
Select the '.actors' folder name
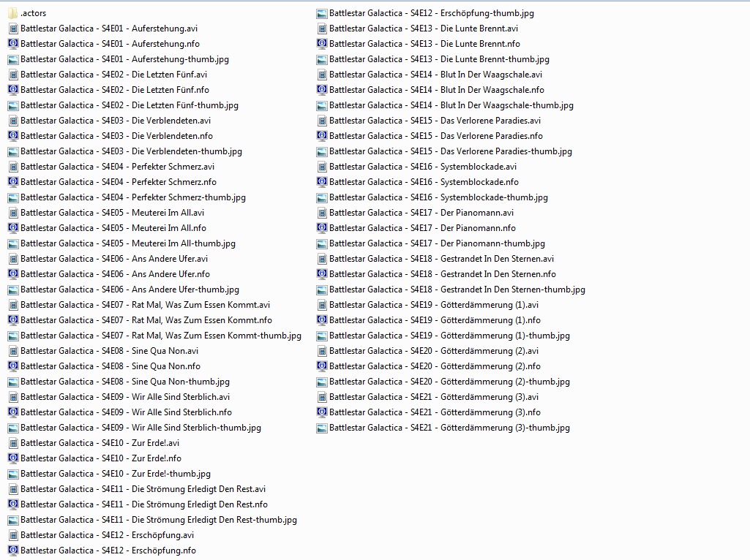[34, 13]
